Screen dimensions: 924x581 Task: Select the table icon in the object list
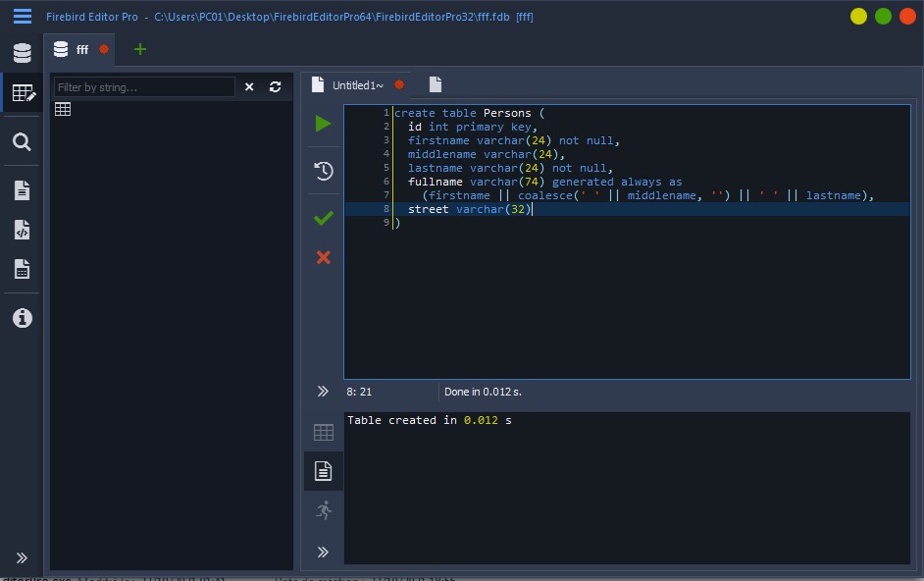(x=63, y=109)
